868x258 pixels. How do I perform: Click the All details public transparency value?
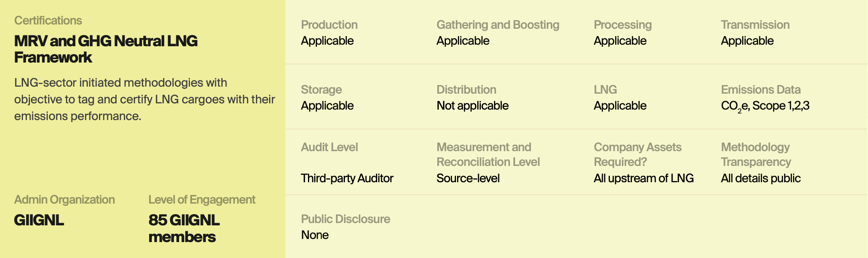pyautogui.click(x=761, y=178)
